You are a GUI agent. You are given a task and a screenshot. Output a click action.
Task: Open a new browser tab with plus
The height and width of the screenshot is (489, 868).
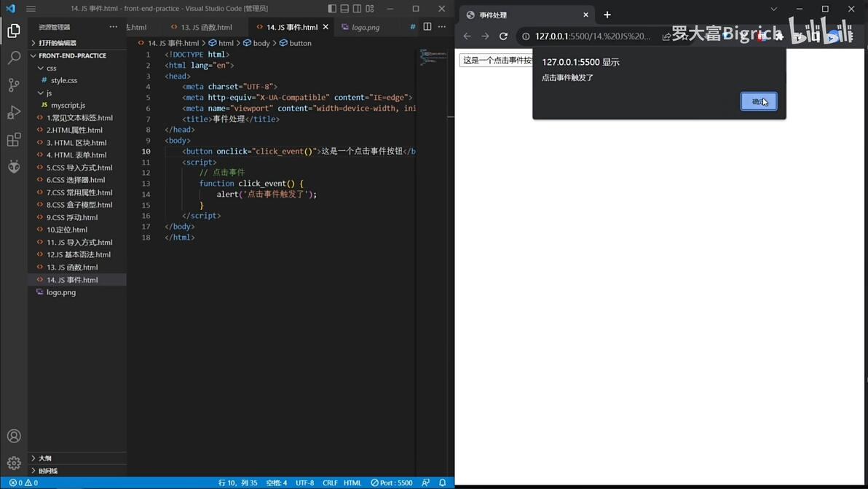(x=607, y=15)
